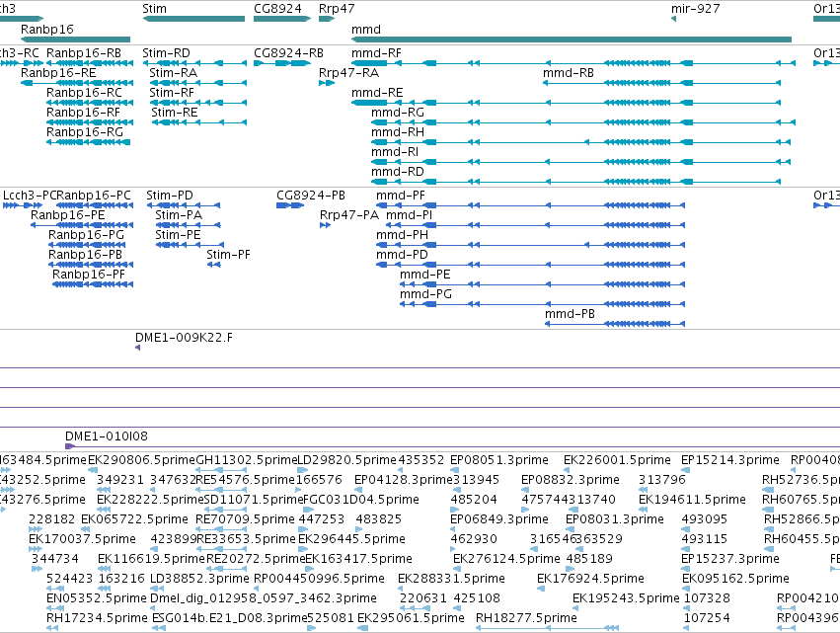Click the Ranbp16-PG protein label
The width and height of the screenshot is (840, 633).
(86, 235)
